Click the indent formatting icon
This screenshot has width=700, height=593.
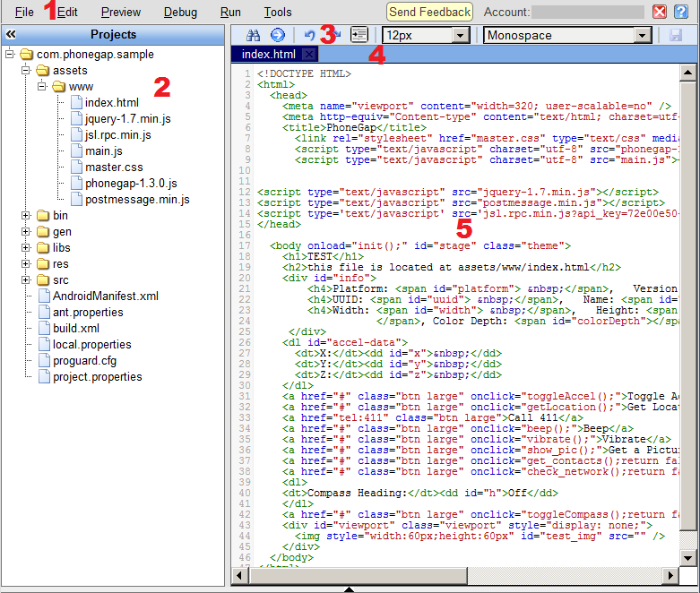359,35
